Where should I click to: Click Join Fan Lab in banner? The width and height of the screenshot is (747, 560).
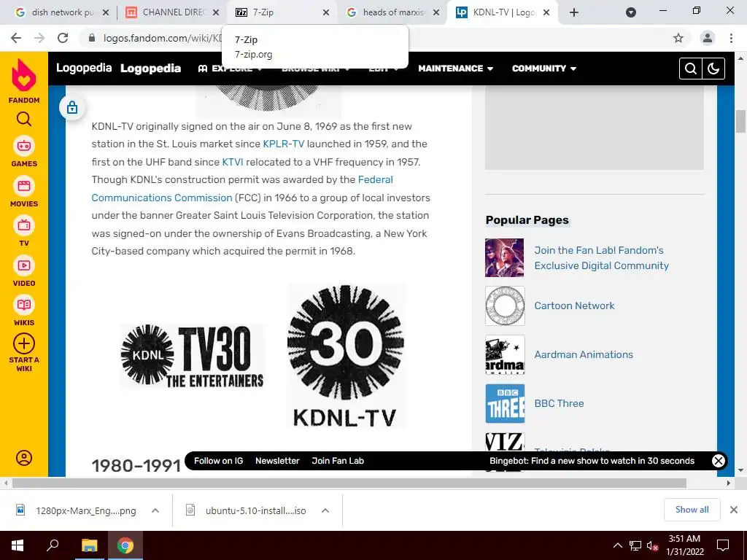point(338,461)
